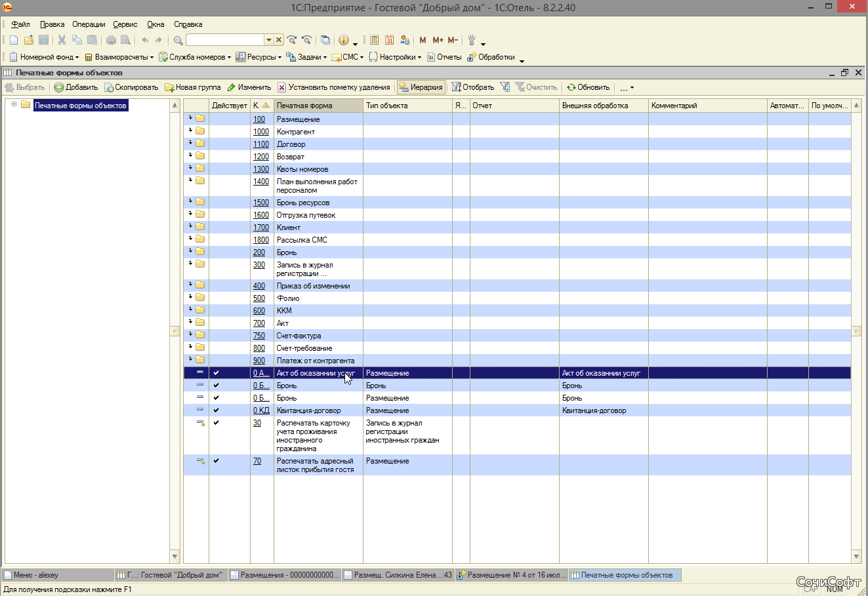This screenshot has height=596, width=868.
Task: Open the Обработки toolbar menu
Action: click(491, 57)
